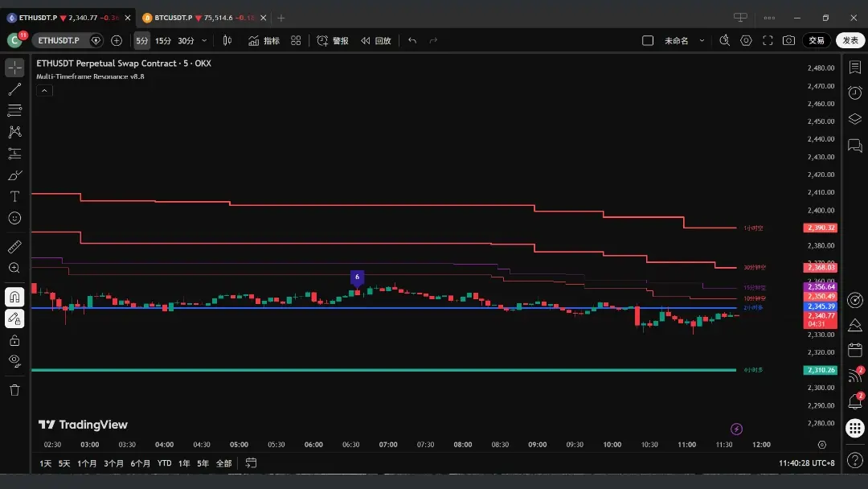Image resolution: width=868 pixels, height=489 pixels.
Task: Toggle magnet mode snapping
Action: coord(14,297)
